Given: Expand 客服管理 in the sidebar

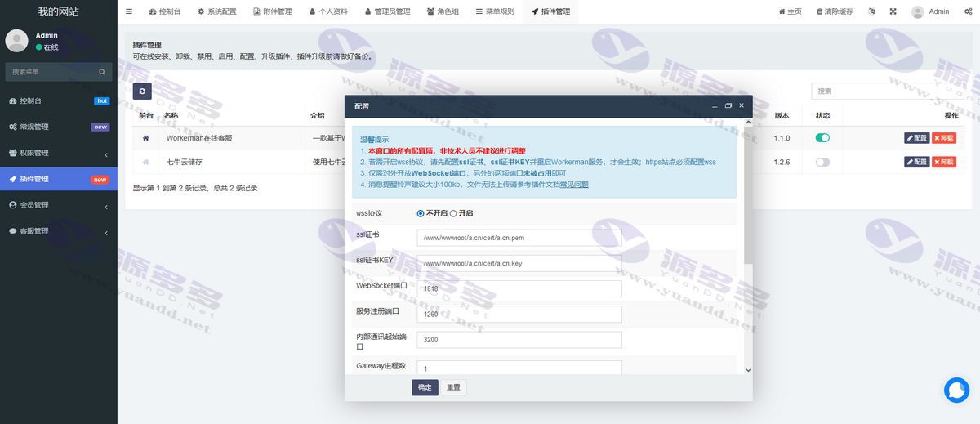Looking at the screenshot, I should [59, 231].
